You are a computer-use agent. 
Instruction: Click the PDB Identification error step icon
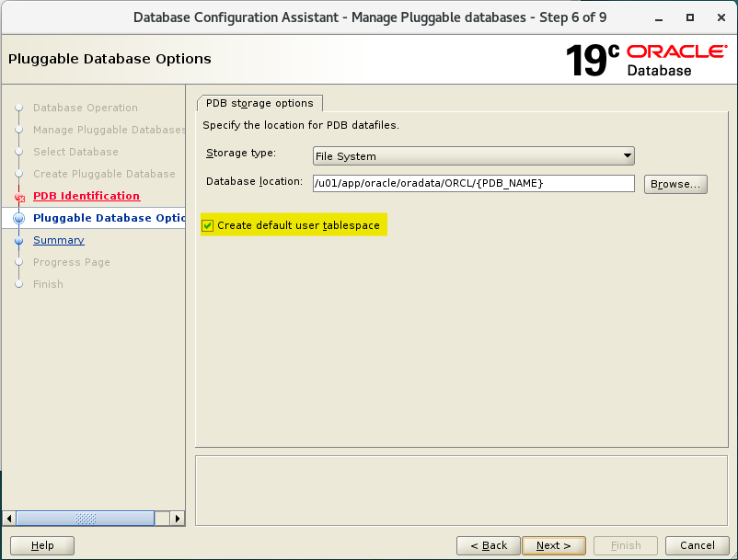pyautogui.click(x=19, y=197)
